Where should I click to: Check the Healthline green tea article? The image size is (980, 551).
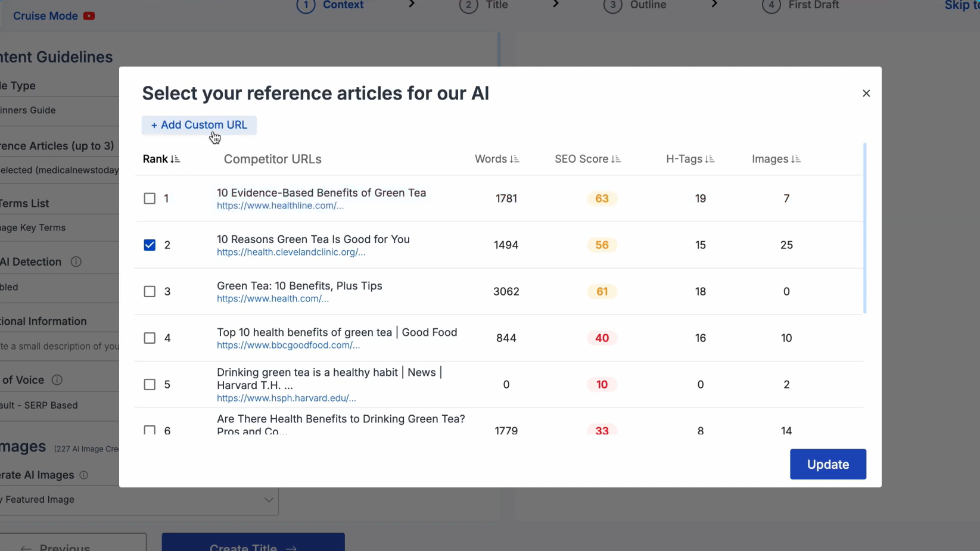coord(149,198)
